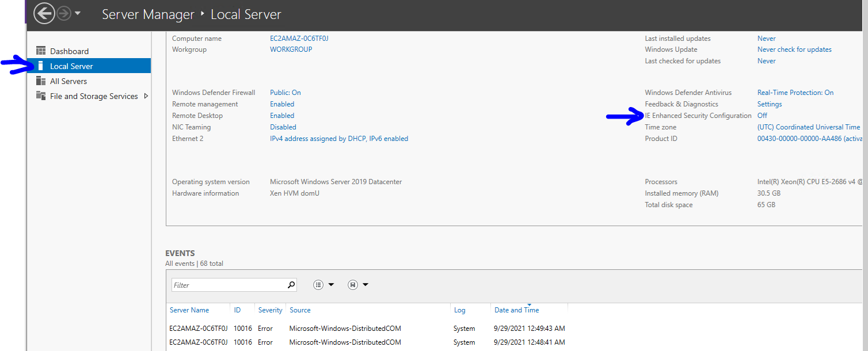Click the save query icon

(353, 285)
